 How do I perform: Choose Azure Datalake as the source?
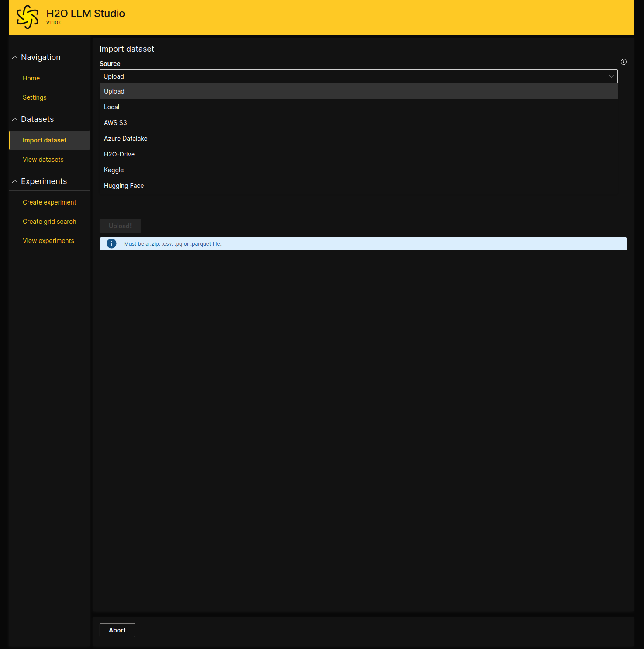point(358,139)
